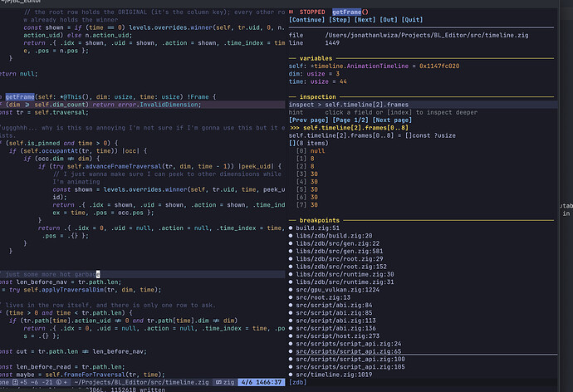The image size is (573, 392).
Task: Click the red pause STOPPED icon
Action: pyautogui.click(x=291, y=12)
